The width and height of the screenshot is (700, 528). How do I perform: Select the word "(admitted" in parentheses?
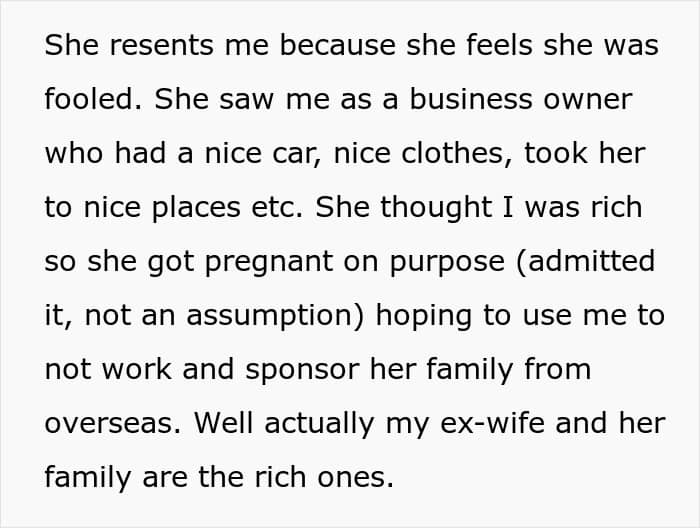585,261
